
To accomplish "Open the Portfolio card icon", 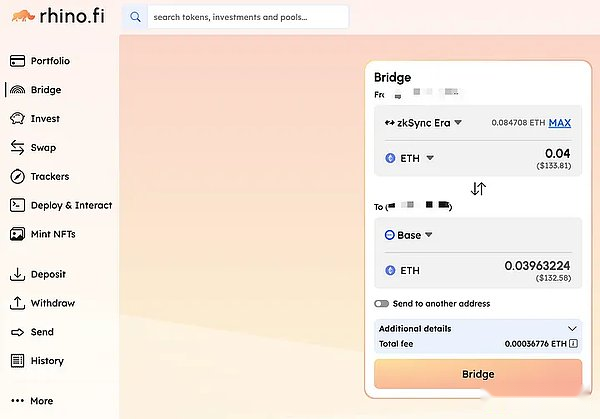I will pyautogui.click(x=17, y=61).
